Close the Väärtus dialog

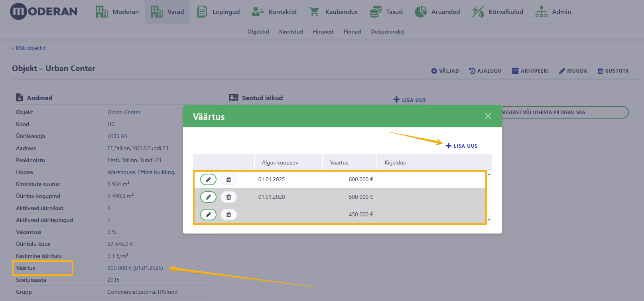coord(488,116)
